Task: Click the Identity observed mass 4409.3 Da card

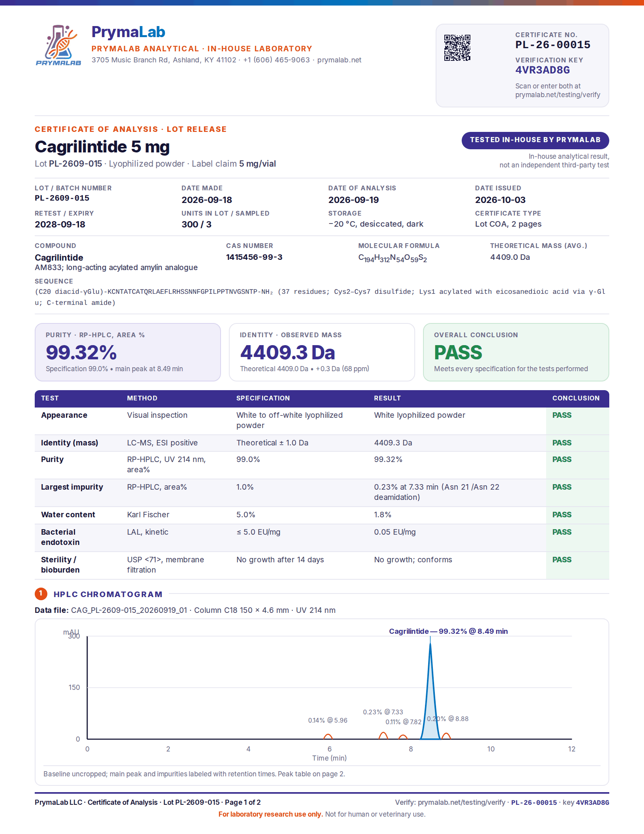Action: tap(322, 352)
